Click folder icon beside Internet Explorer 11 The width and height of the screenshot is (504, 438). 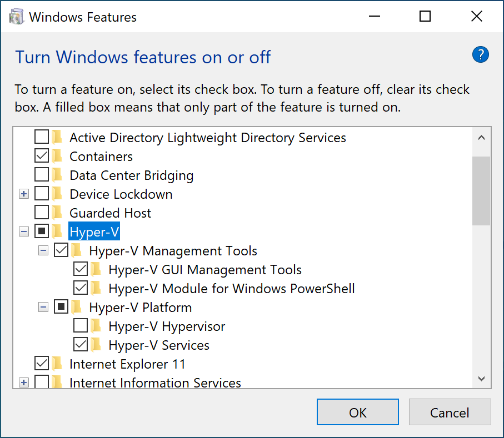pyautogui.click(x=57, y=364)
